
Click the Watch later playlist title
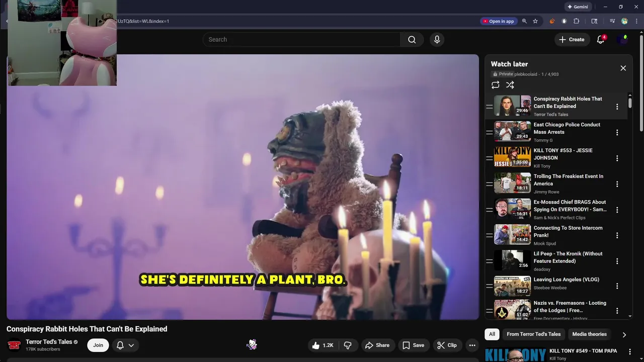(x=509, y=64)
